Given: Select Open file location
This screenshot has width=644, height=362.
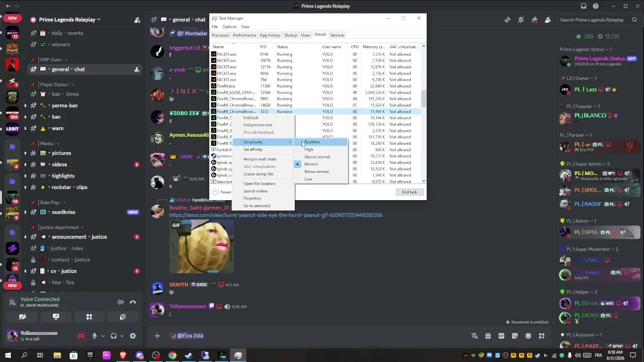Looking at the screenshot, I should 263,184.
